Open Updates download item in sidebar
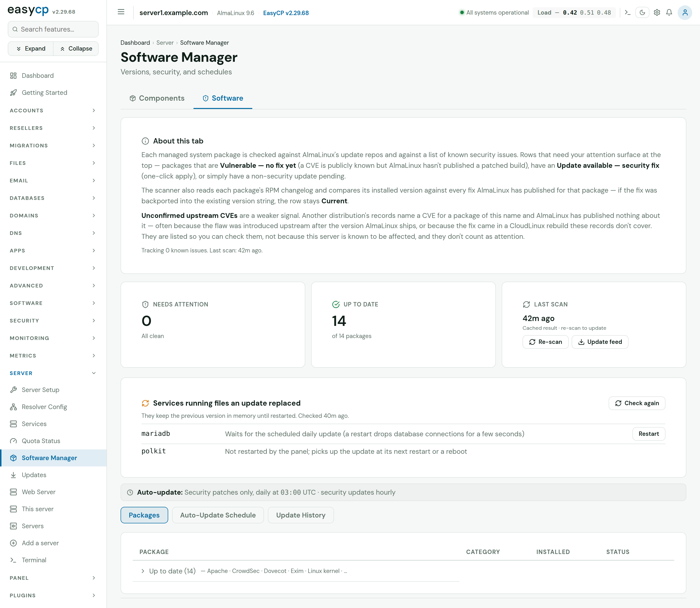Image resolution: width=700 pixels, height=608 pixels. pyautogui.click(x=53, y=475)
